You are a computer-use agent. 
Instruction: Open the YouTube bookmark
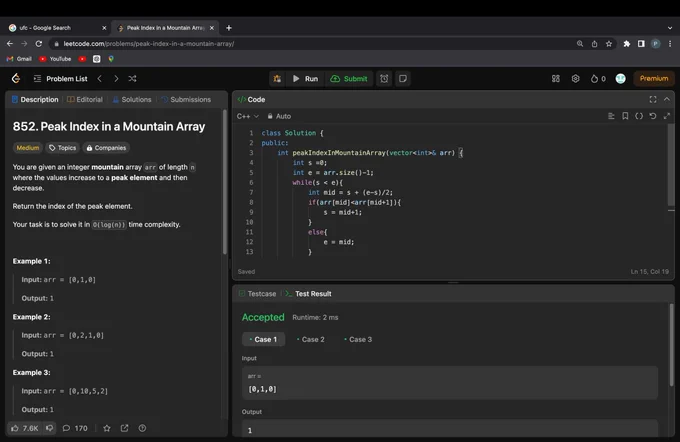[55, 59]
